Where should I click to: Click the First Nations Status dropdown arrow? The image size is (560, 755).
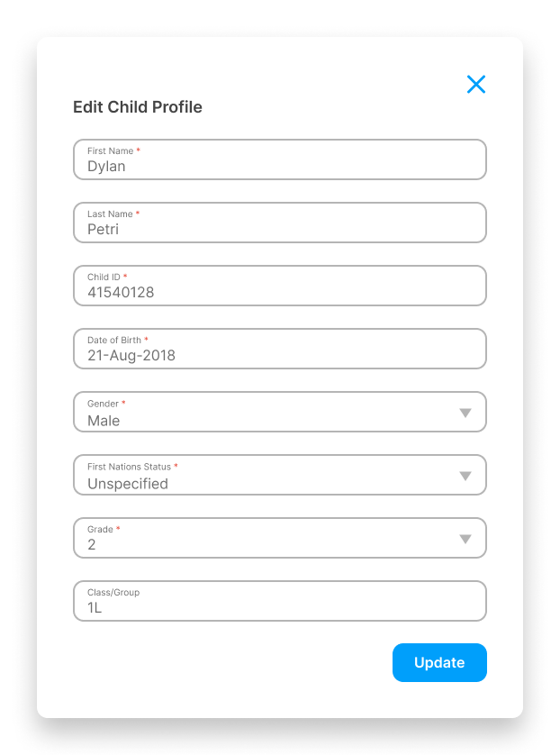(466, 475)
